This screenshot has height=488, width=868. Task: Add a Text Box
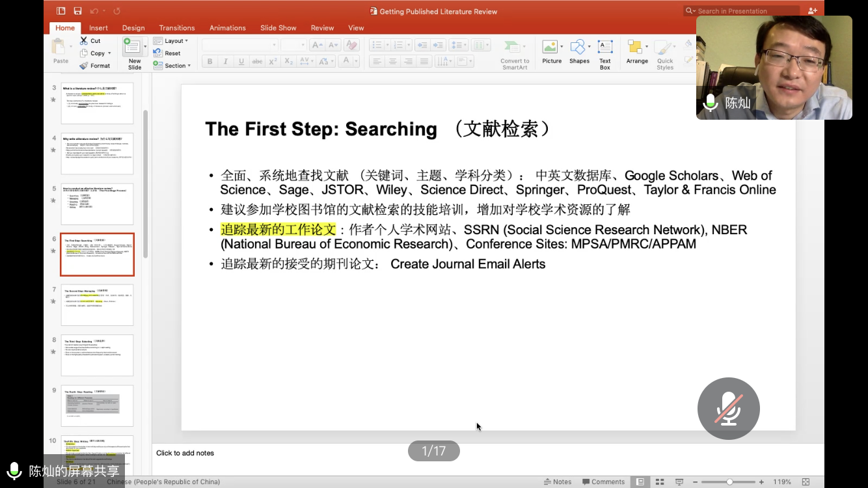[605, 51]
